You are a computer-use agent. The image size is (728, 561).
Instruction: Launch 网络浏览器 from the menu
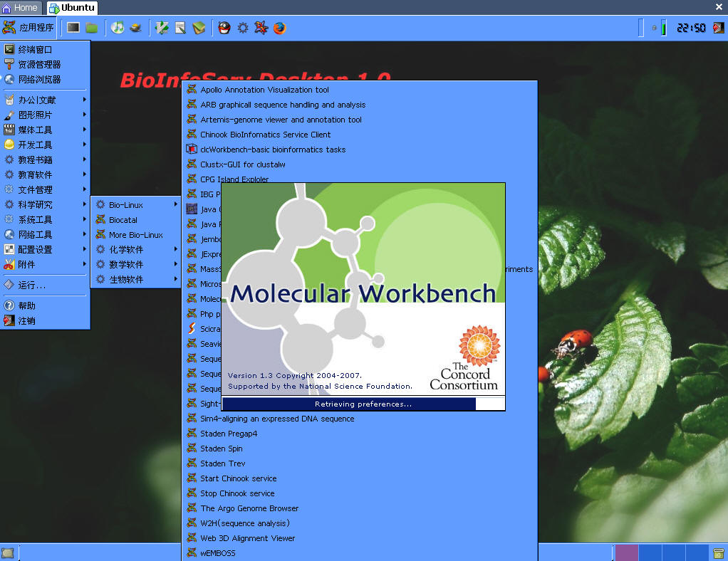45,79
